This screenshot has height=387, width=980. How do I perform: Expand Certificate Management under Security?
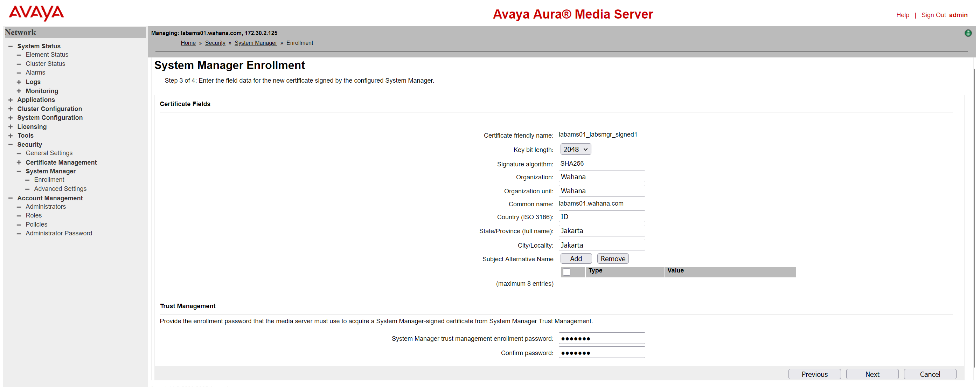[19, 162]
